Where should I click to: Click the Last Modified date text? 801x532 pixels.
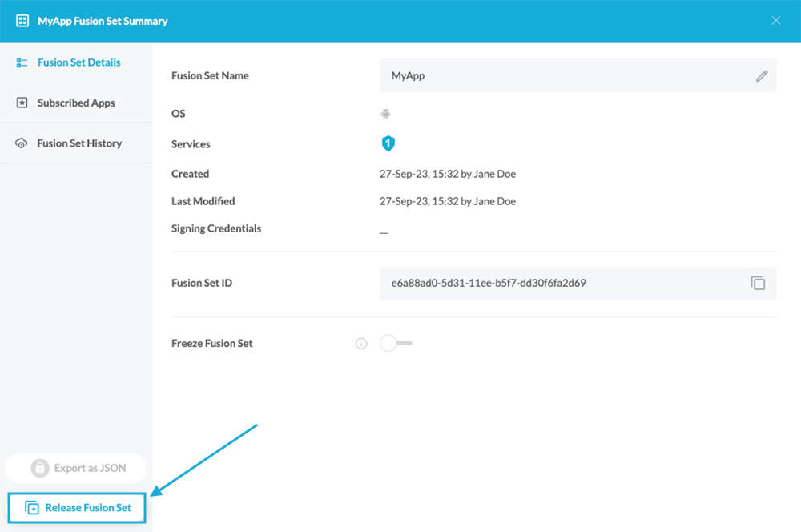coord(447,201)
